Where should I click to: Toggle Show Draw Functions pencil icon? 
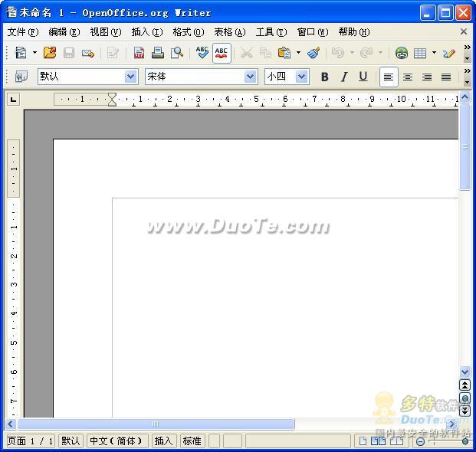click(x=449, y=53)
